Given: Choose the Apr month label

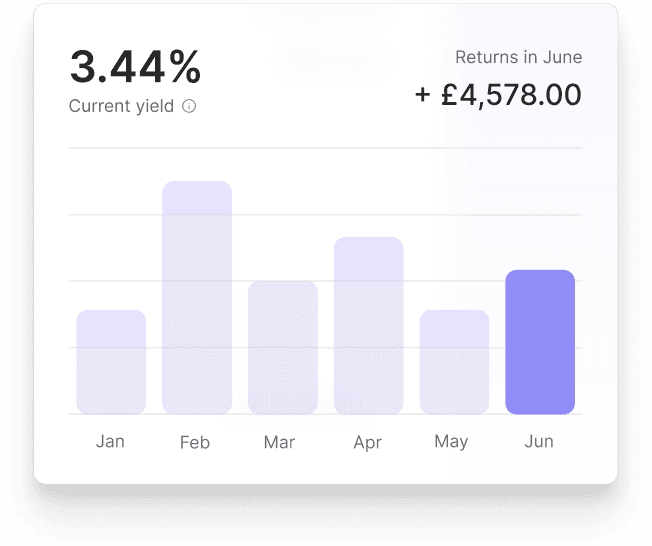Looking at the screenshot, I should click(x=368, y=442).
